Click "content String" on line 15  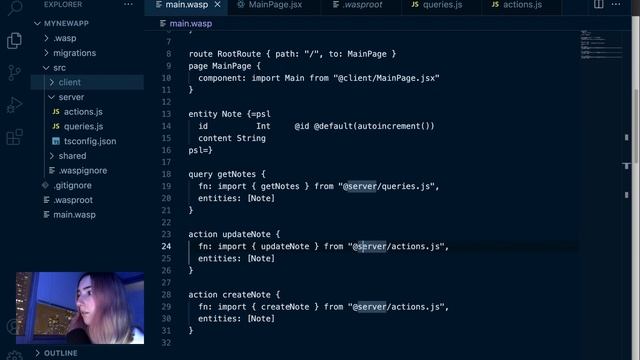pyautogui.click(x=232, y=138)
